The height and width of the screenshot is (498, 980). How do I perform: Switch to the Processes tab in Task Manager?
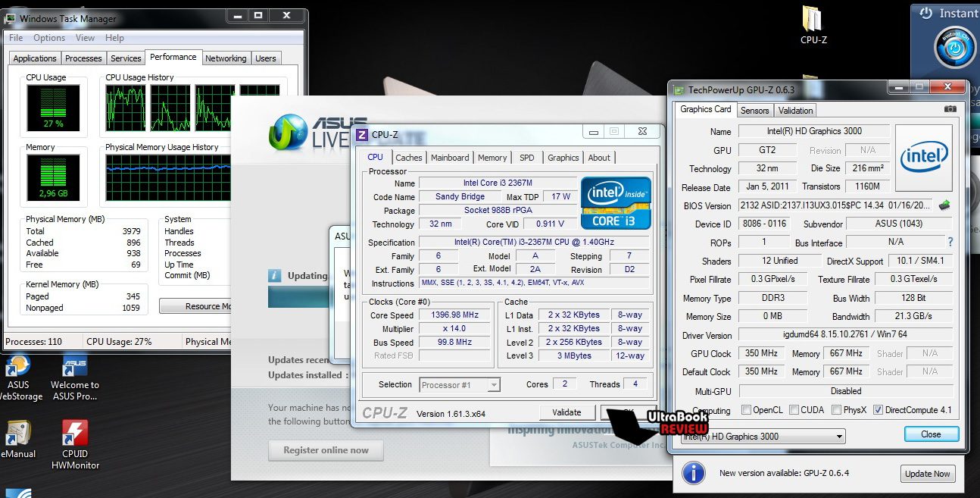[x=83, y=58]
